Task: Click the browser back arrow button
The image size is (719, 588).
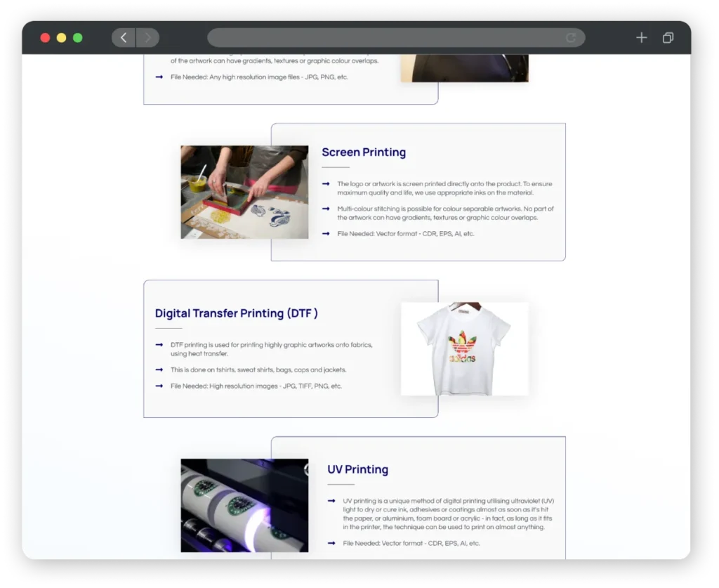Action: click(124, 38)
